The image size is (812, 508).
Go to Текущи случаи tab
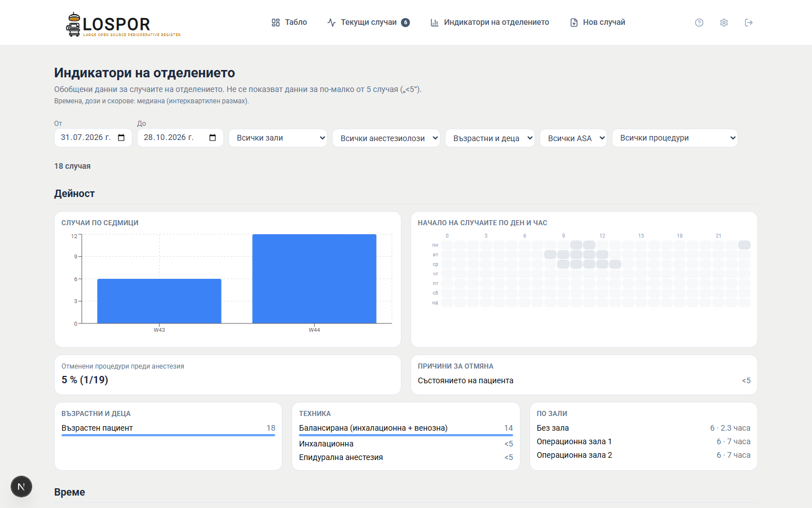pyautogui.click(x=368, y=23)
